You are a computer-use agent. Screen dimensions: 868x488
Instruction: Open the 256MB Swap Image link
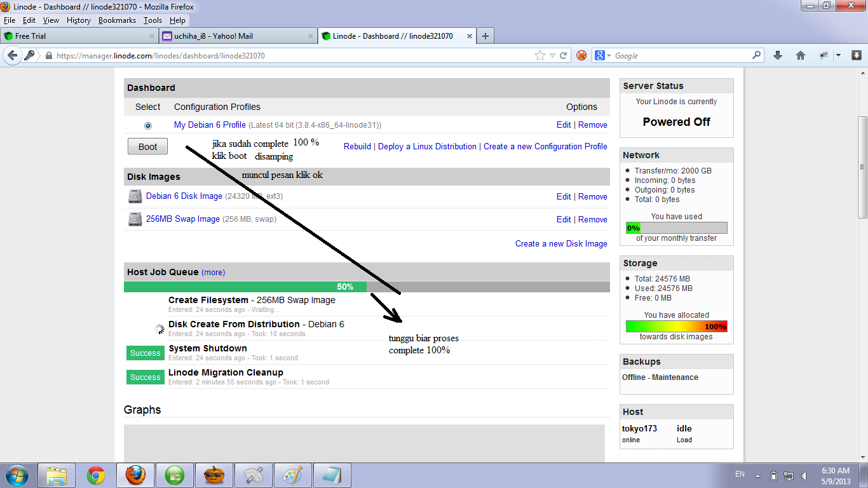point(183,219)
